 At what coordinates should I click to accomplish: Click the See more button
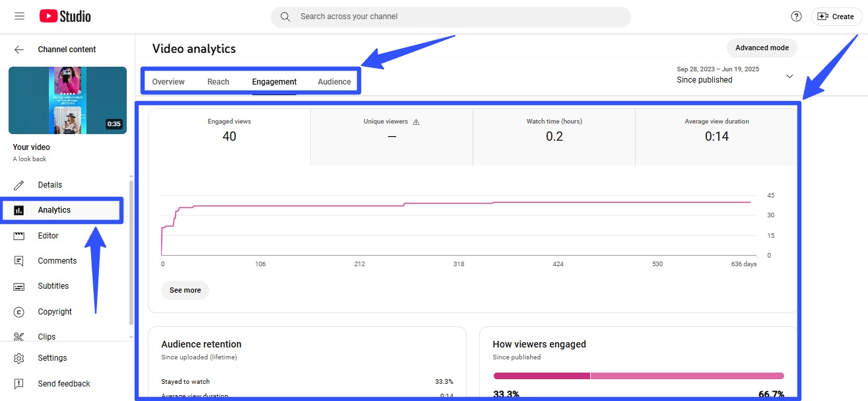tap(185, 290)
